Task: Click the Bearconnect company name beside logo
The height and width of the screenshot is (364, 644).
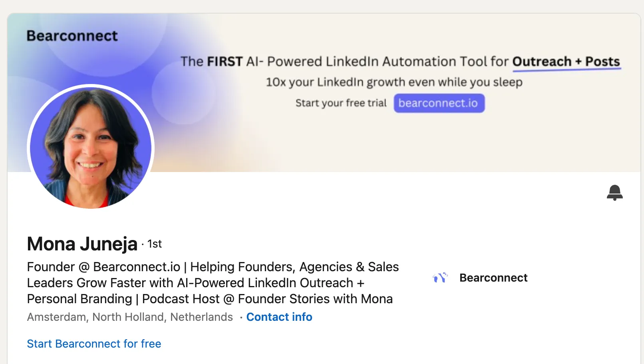Action: (493, 278)
